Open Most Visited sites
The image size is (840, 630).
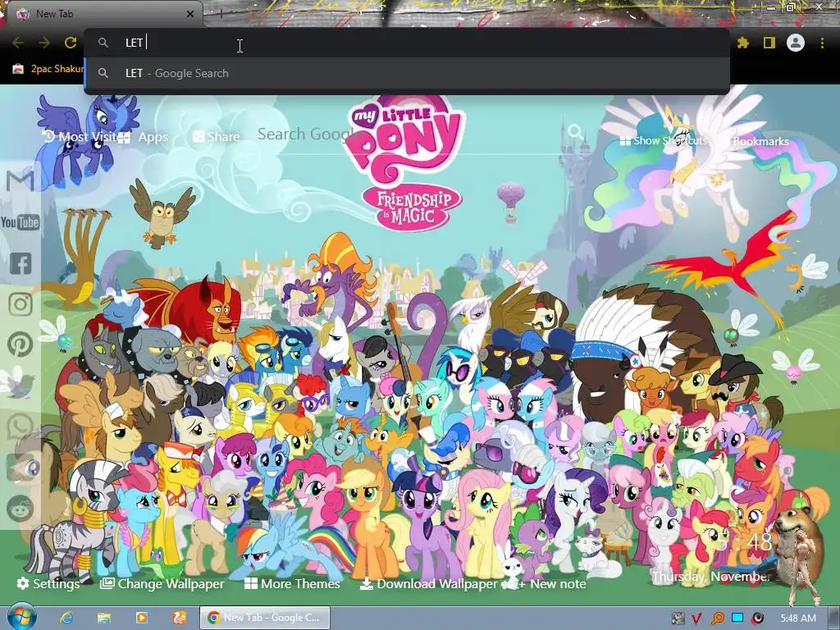80,137
